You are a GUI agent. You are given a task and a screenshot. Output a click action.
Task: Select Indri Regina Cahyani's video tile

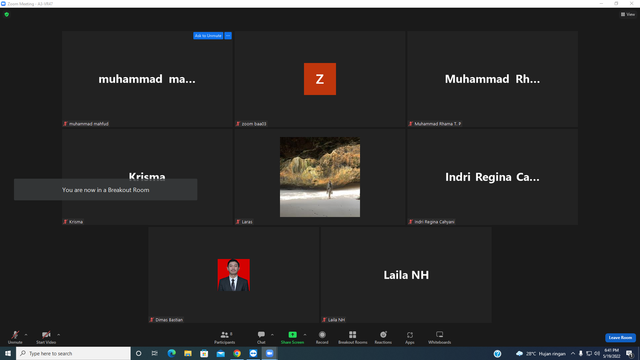pyautogui.click(x=492, y=177)
